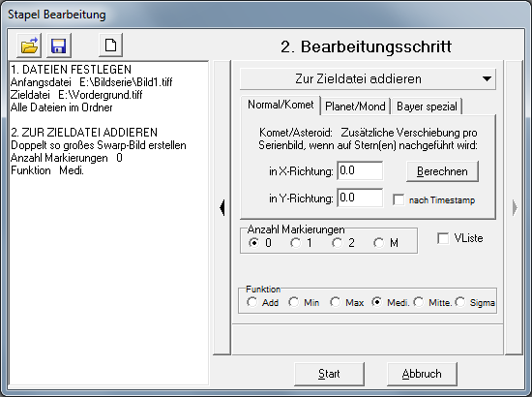Select the Normal/Komet tab
The height and width of the screenshot is (397, 532).
click(x=281, y=105)
